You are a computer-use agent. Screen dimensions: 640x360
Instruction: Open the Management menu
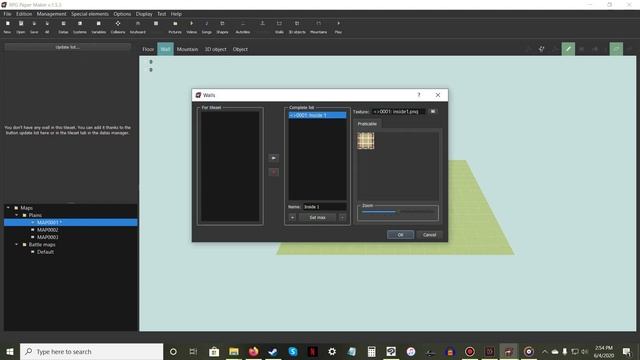(x=51, y=14)
